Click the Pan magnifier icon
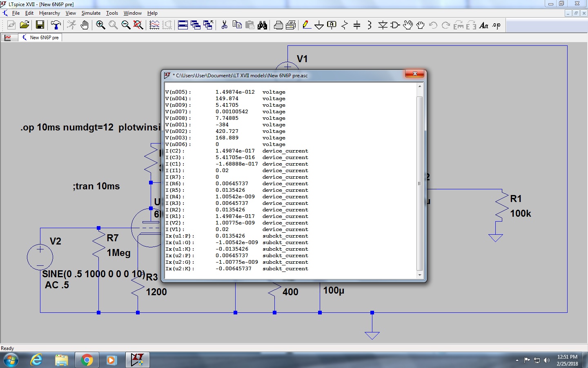The image size is (588, 368). pos(113,25)
